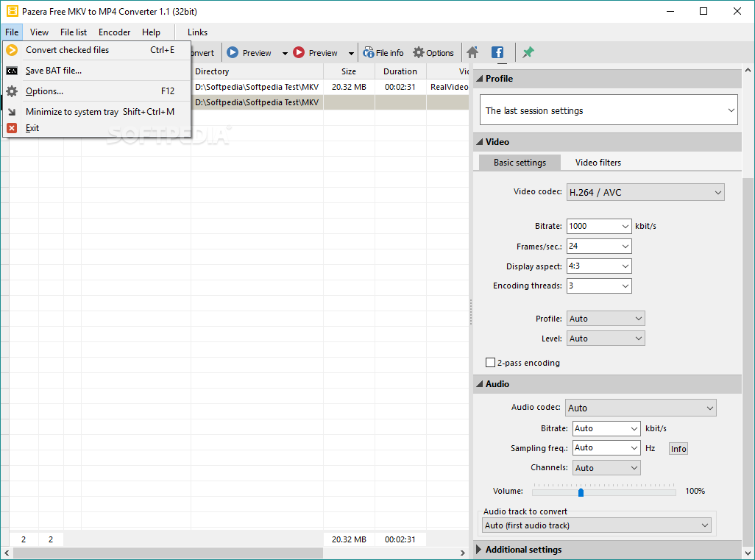
Task: Sort by the Directory column header
Action: 257,71
